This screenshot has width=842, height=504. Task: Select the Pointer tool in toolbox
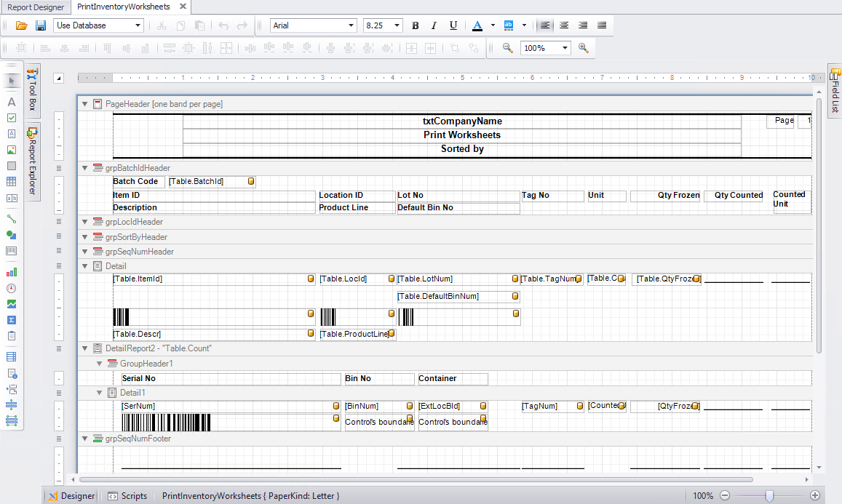coord(12,81)
